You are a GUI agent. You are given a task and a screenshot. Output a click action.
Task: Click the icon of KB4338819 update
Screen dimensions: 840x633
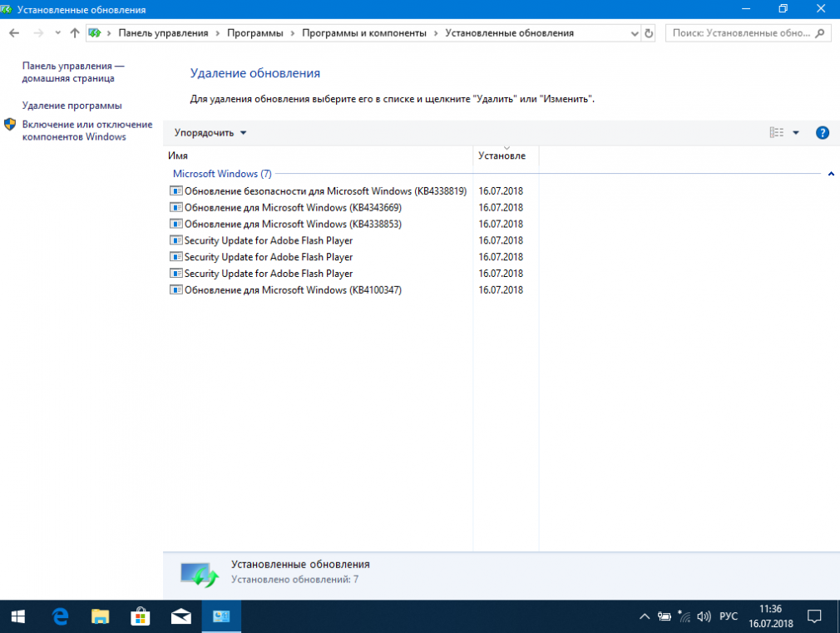(175, 190)
